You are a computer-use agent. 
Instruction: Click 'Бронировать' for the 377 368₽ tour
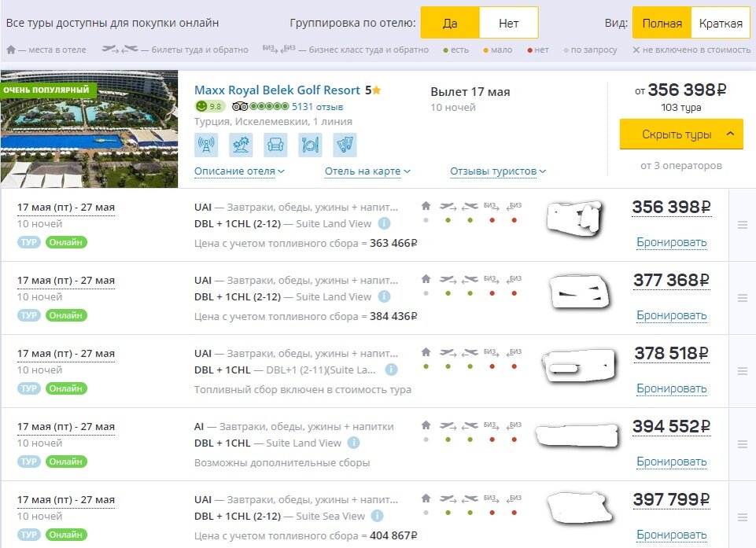coord(671,316)
